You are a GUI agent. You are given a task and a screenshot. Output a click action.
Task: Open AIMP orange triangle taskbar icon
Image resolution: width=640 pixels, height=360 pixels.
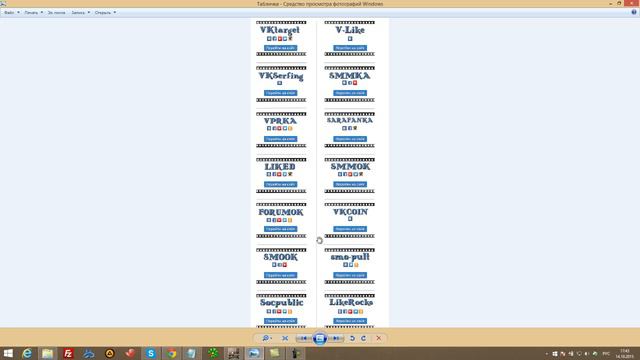pyautogui.click(x=109, y=353)
